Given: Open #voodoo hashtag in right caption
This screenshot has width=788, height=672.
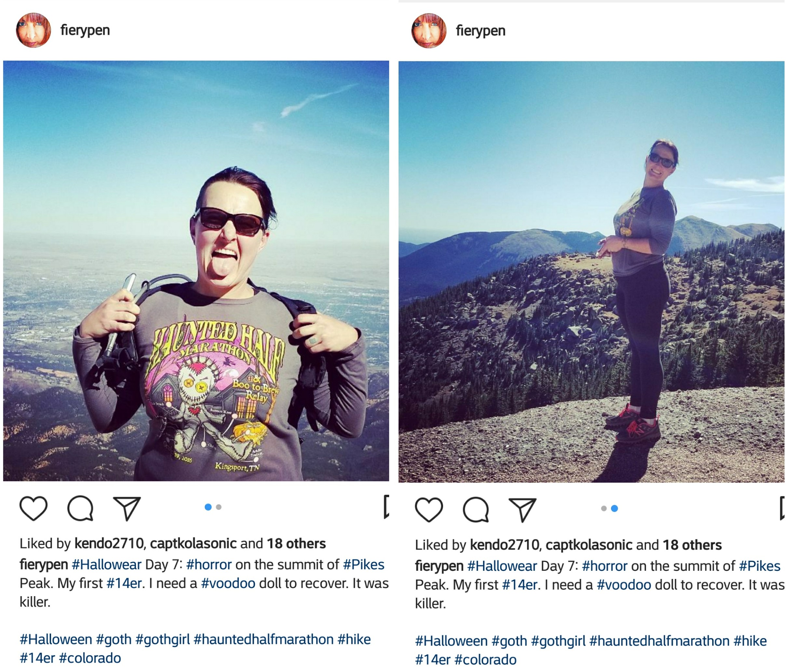Looking at the screenshot, I should 624,584.
